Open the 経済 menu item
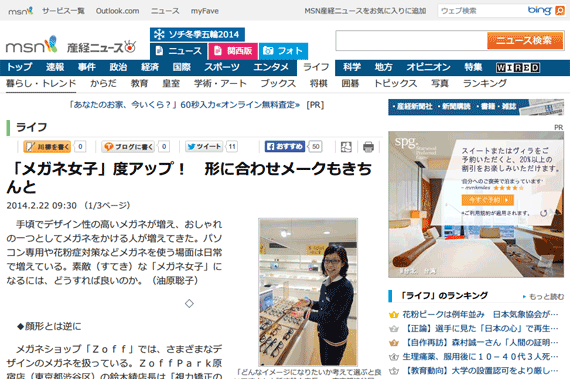The width and height of the screenshot is (570, 379). (150, 67)
